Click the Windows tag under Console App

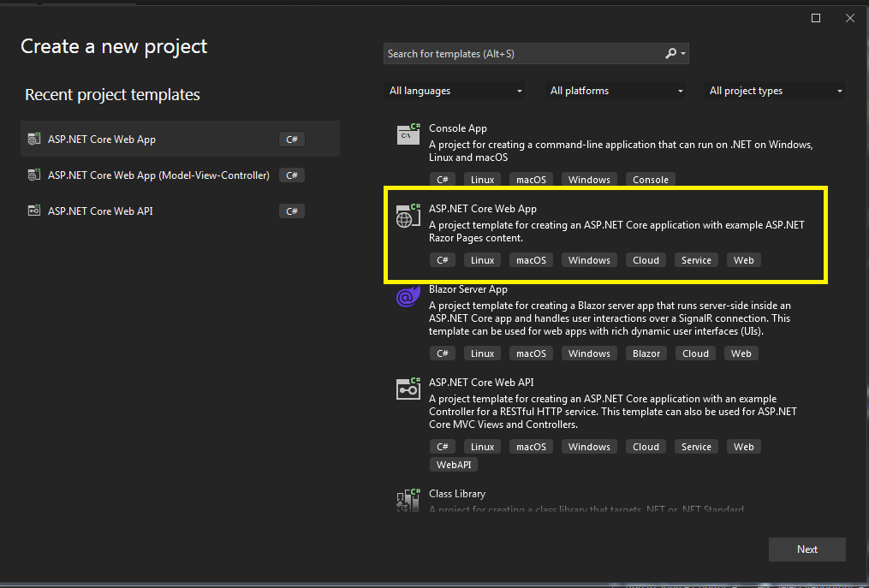pyautogui.click(x=589, y=179)
